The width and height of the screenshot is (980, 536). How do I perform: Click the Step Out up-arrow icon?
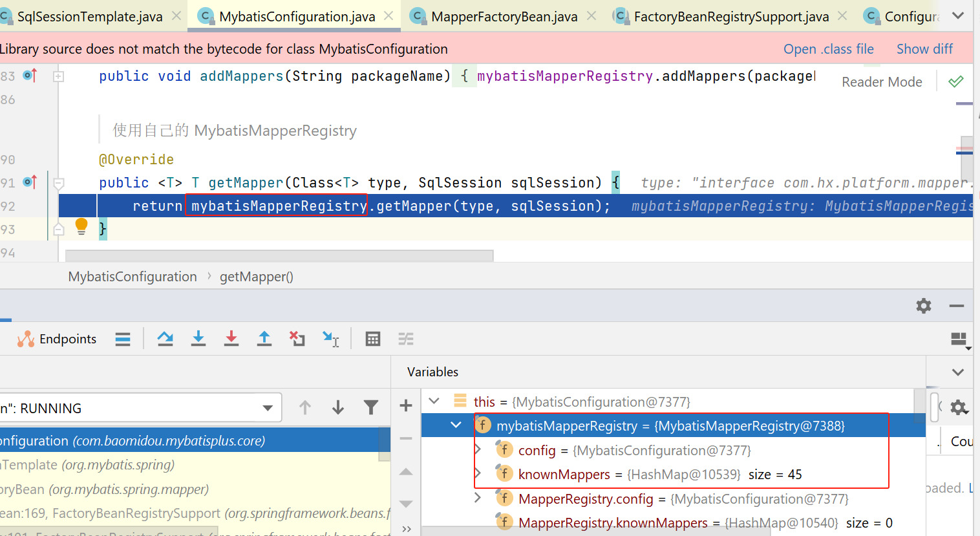(264, 339)
